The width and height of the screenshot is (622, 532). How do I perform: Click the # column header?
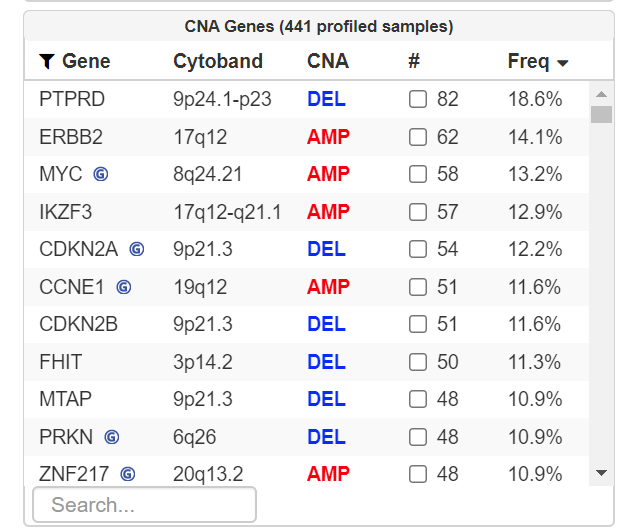tap(414, 62)
